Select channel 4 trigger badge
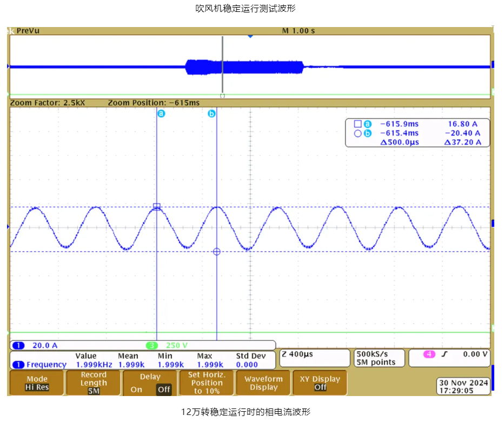This screenshot has height=422, width=504. click(x=429, y=354)
